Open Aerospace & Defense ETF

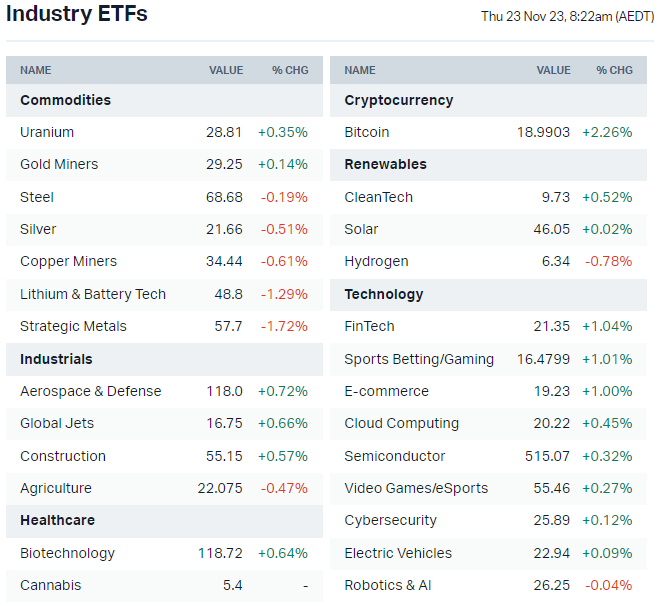tap(90, 391)
